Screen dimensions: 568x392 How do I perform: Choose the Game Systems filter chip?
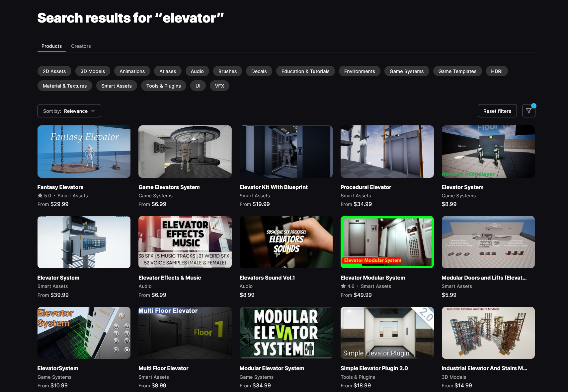click(x=407, y=71)
